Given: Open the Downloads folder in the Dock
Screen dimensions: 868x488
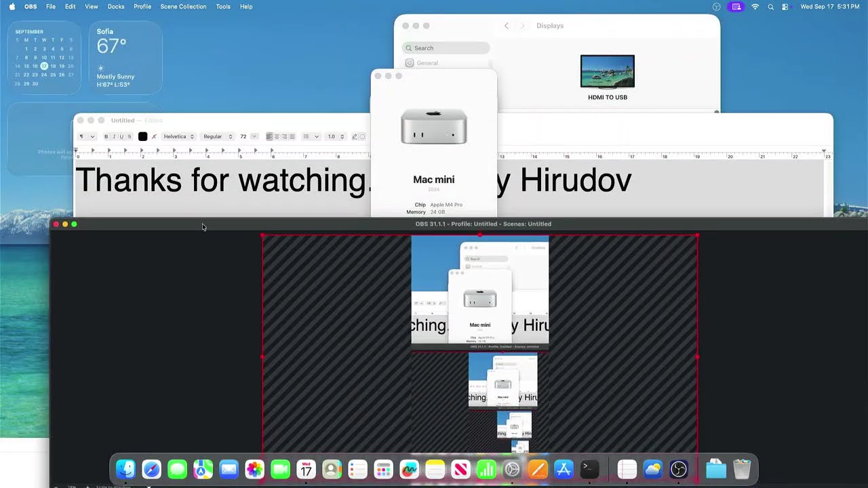Looking at the screenshot, I should (x=716, y=469).
